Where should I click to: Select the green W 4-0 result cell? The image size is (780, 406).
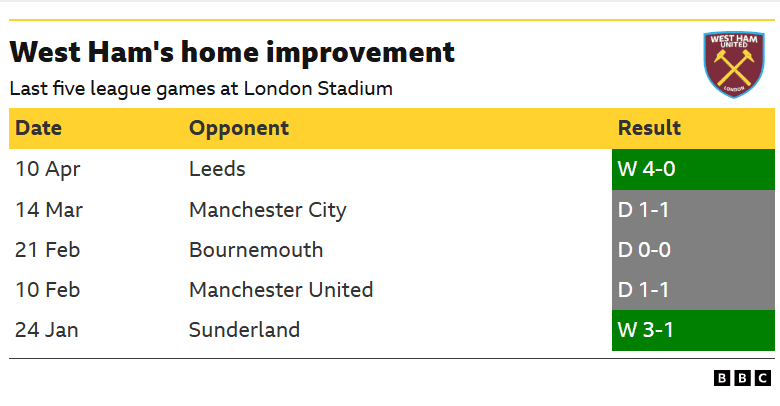(693, 169)
